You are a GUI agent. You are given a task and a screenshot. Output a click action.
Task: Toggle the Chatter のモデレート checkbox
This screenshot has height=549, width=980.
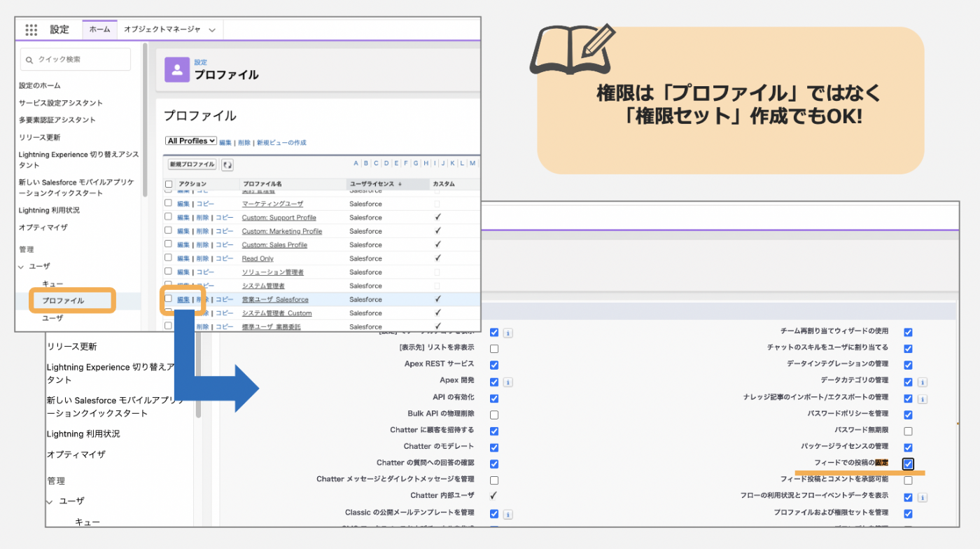tap(494, 447)
